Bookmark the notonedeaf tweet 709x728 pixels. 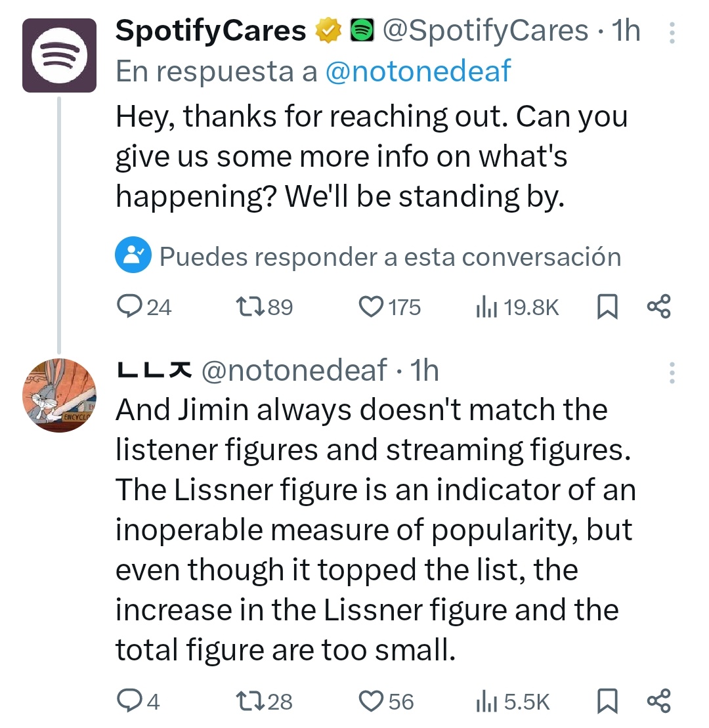pyautogui.click(x=607, y=701)
